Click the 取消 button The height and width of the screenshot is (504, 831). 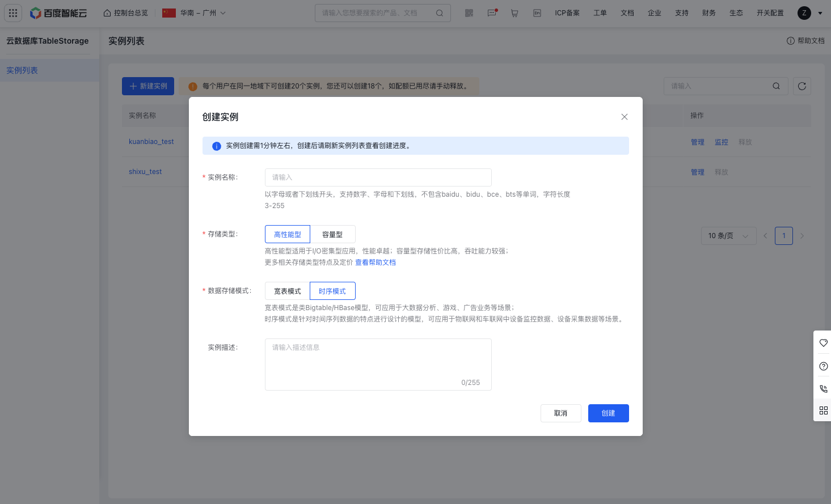[x=561, y=413]
